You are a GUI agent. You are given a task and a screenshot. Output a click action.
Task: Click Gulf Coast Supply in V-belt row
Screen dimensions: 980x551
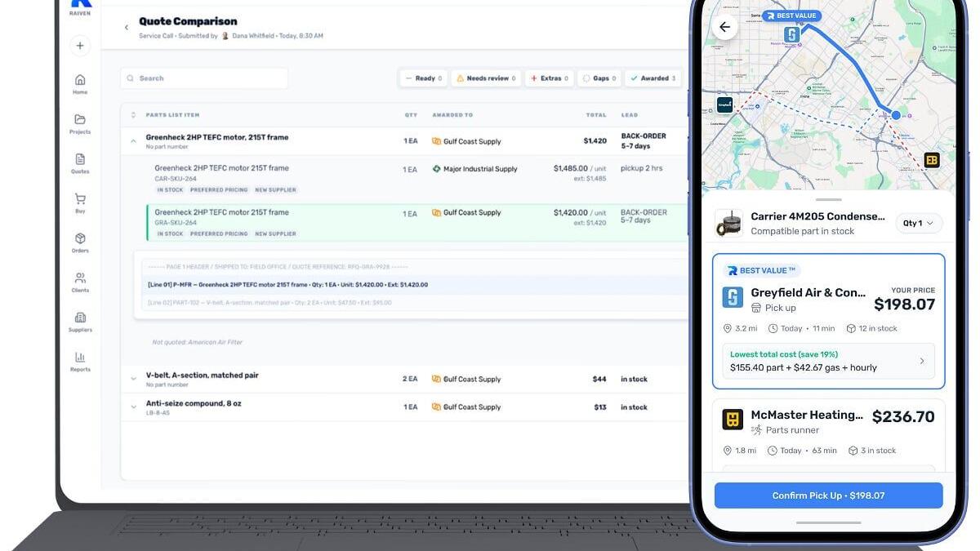pos(466,379)
